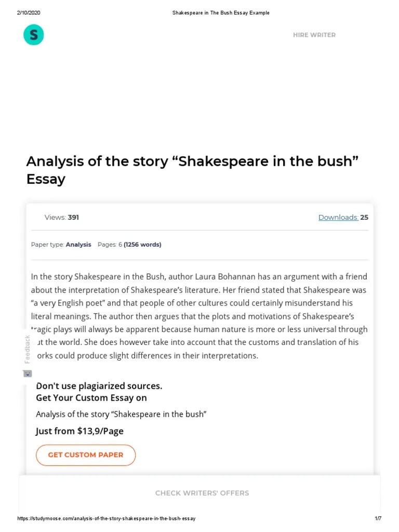
Task: Click the "(1256 words)" text
Action: click(142, 244)
